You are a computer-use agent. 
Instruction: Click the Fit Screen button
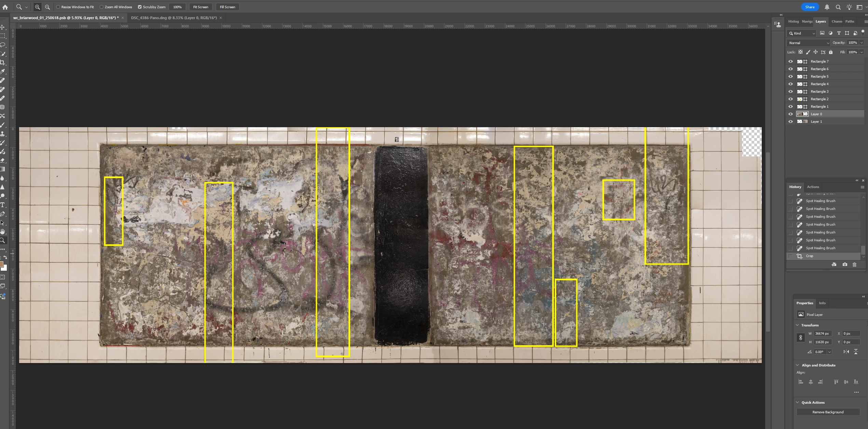201,7
